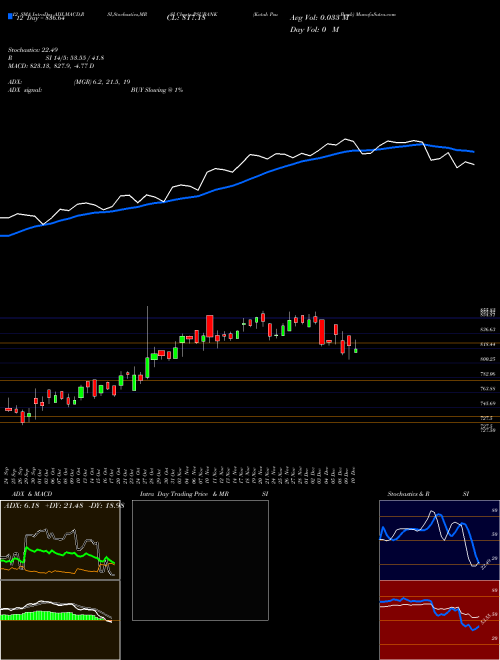The width and height of the screenshot is (500, 660).
Task: Click the 'MACD: 823.13, 827.9, -4.77 D' line
Action: click(51, 66)
